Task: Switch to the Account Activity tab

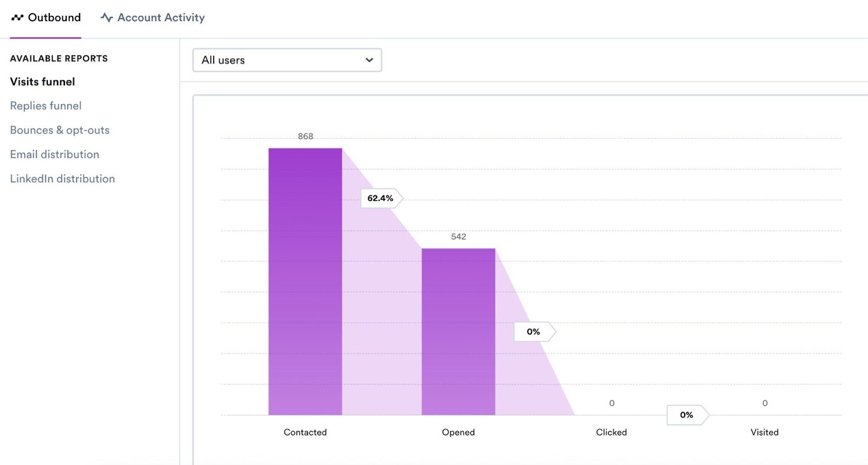Action: point(160,17)
